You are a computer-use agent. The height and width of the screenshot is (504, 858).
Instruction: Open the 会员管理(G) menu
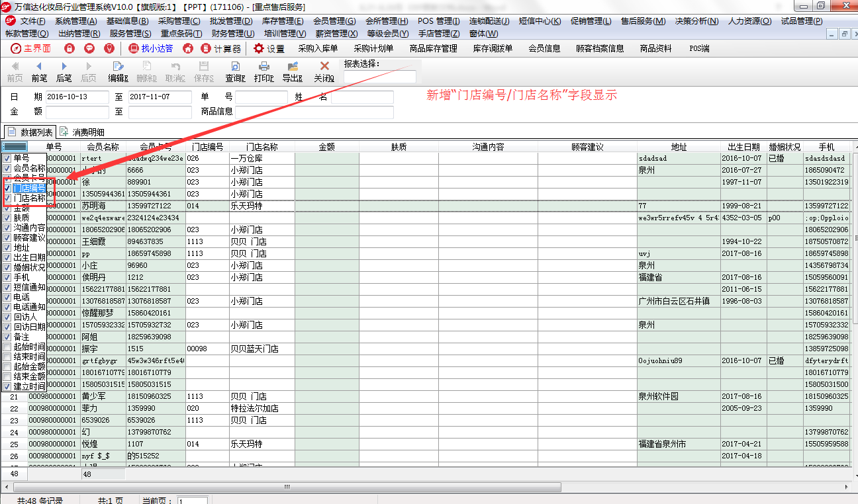(x=334, y=21)
